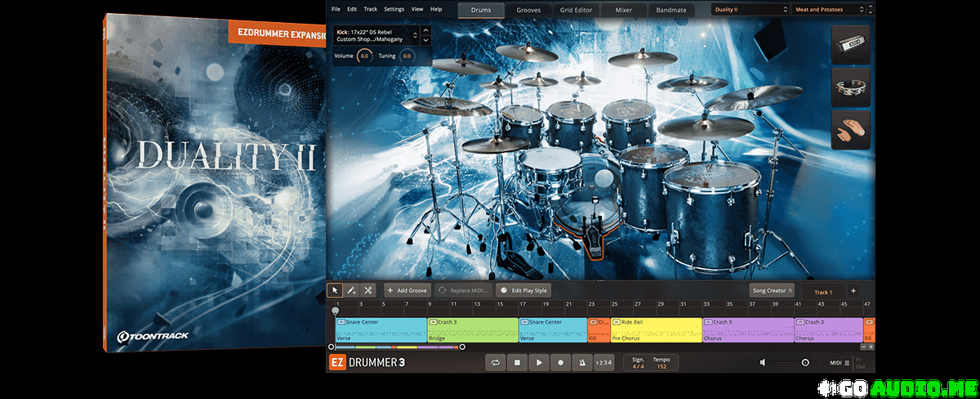Image resolution: width=980 pixels, height=399 pixels.
Task: Select the orange Fill block at bar 23
Action: coord(599,330)
